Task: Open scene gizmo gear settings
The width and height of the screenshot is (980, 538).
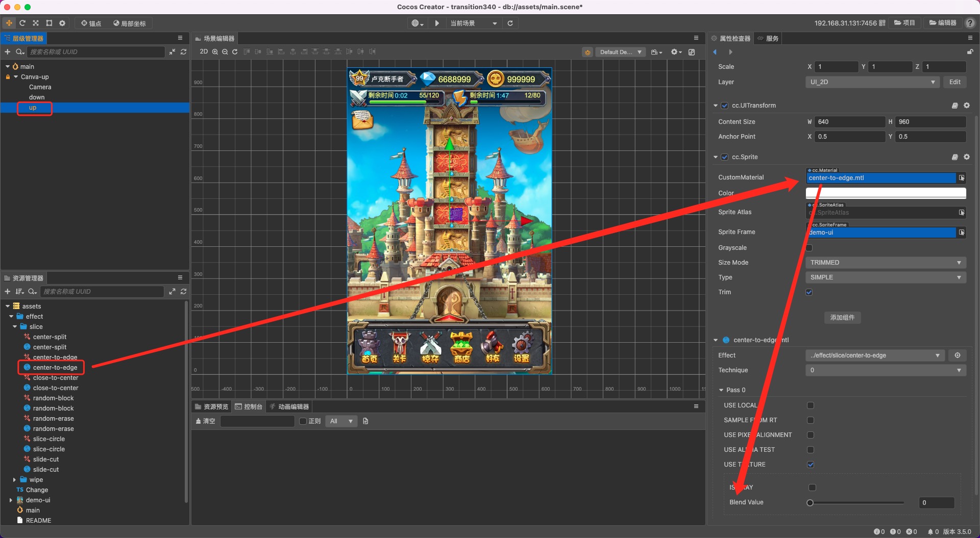Action: click(x=676, y=52)
